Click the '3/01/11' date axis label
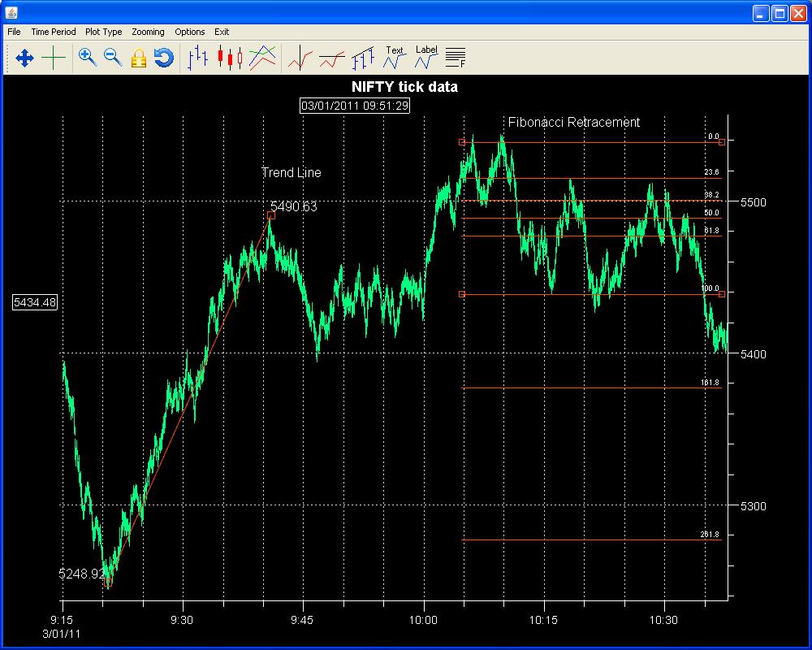 61,634
